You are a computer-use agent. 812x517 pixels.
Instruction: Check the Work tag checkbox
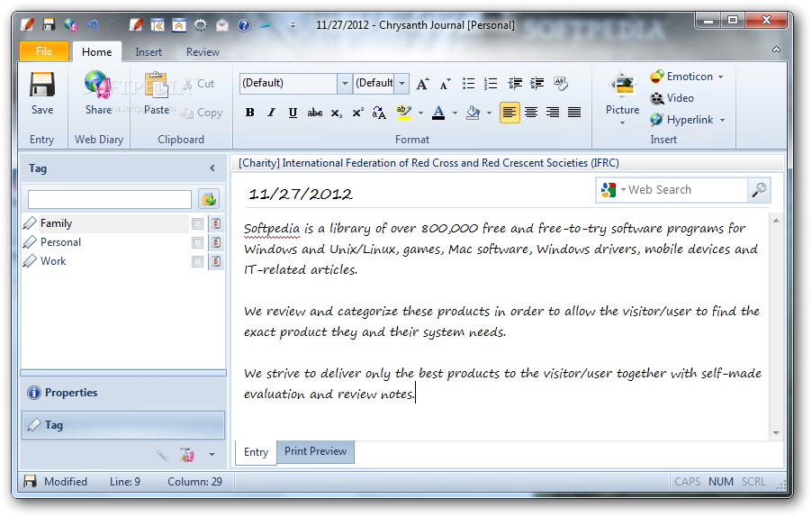click(197, 261)
